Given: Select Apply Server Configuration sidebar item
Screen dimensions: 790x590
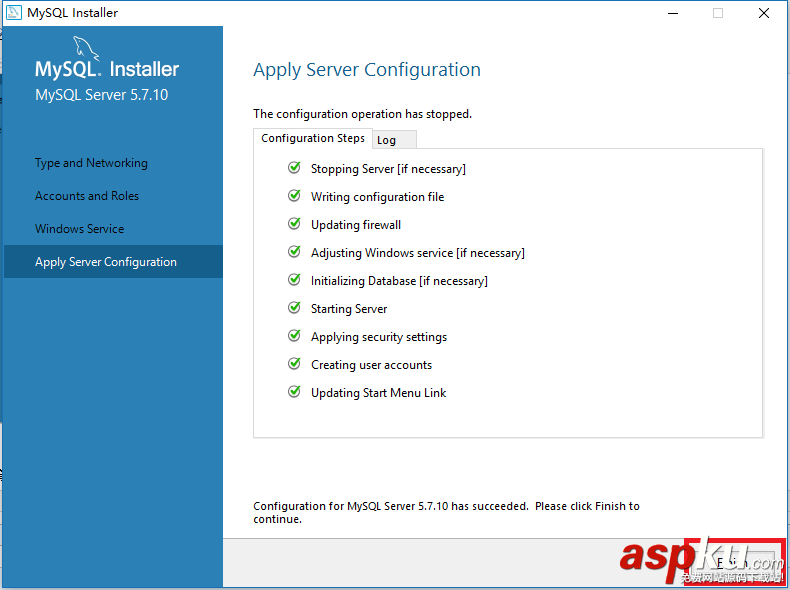Looking at the screenshot, I should 106,262.
